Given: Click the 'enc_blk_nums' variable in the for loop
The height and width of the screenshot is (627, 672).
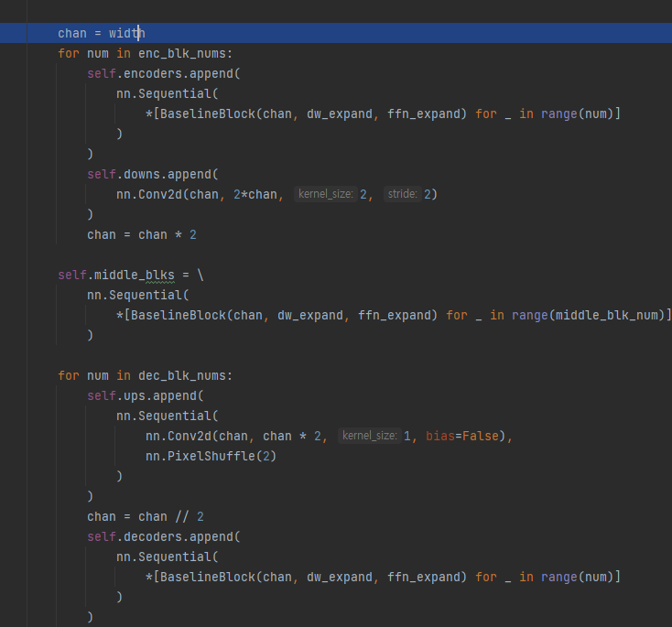Looking at the screenshot, I should [x=185, y=54].
